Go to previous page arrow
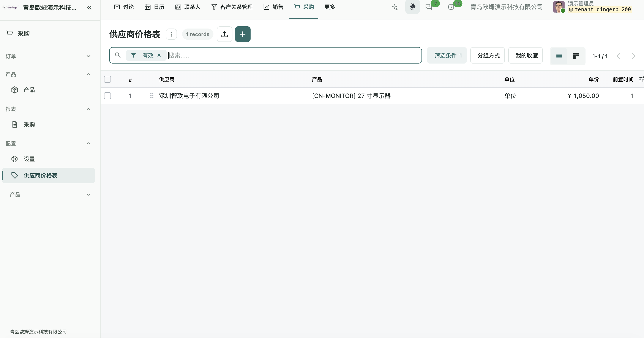The height and width of the screenshot is (338, 644). pyautogui.click(x=619, y=56)
